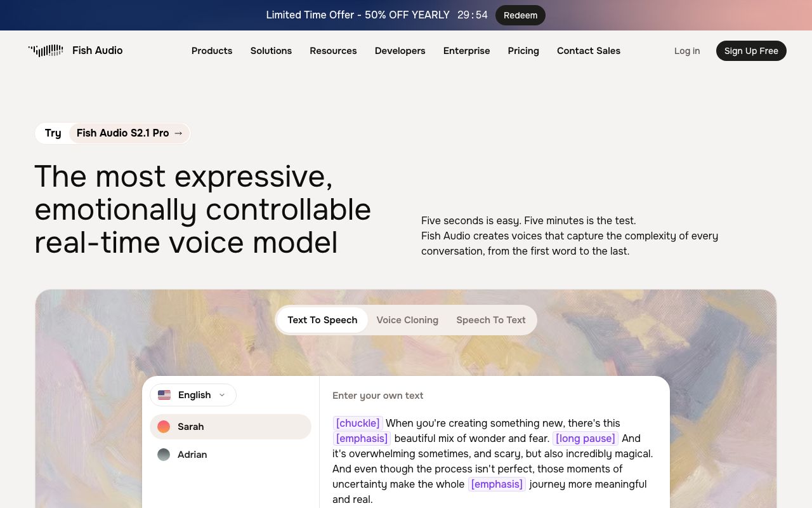Go to the Pricing page

[x=523, y=51]
